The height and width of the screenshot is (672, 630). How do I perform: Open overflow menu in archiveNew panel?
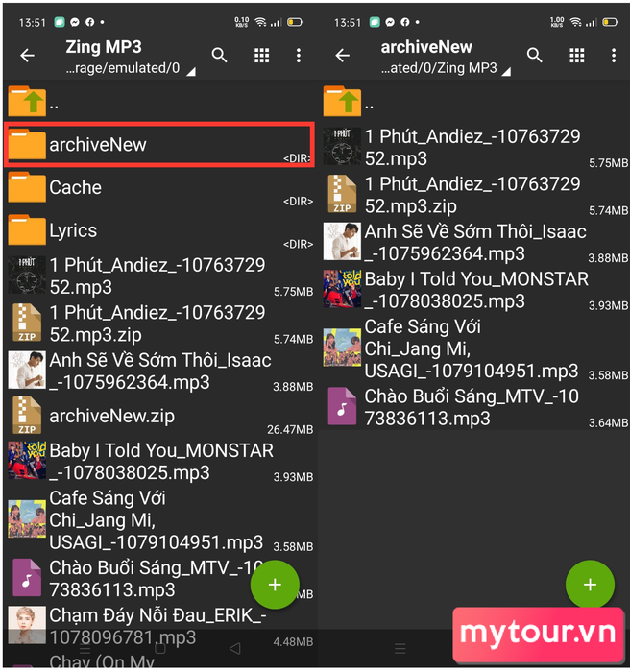click(x=614, y=56)
